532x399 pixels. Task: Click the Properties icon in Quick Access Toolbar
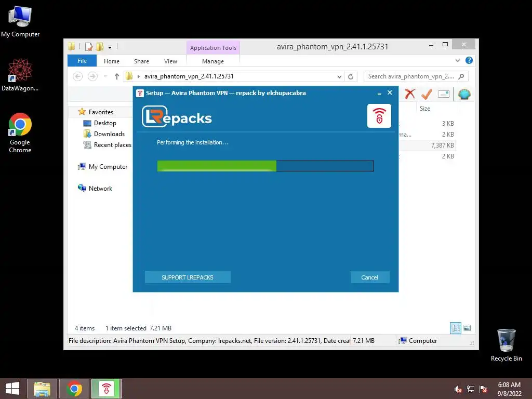click(x=88, y=46)
